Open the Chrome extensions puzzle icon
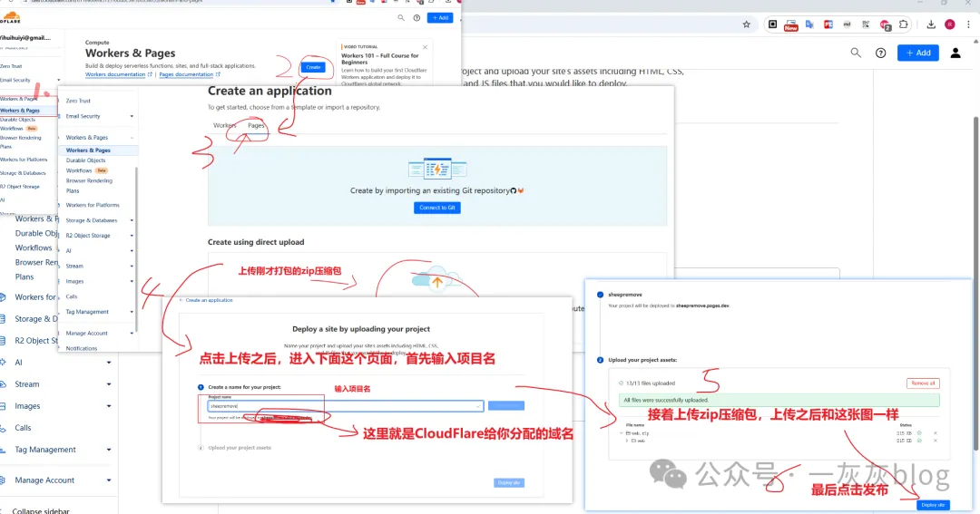Image resolution: width=980 pixels, height=514 pixels. pos(903,24)
